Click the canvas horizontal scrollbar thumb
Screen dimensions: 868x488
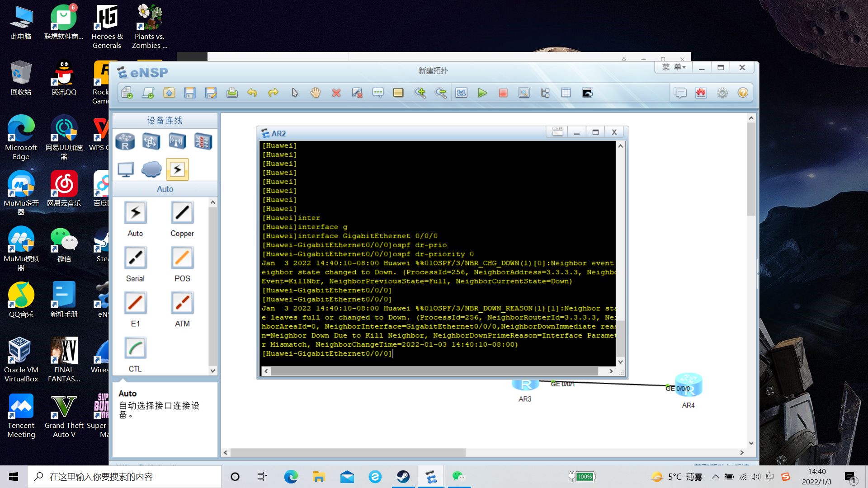click(x=348, y=452)
